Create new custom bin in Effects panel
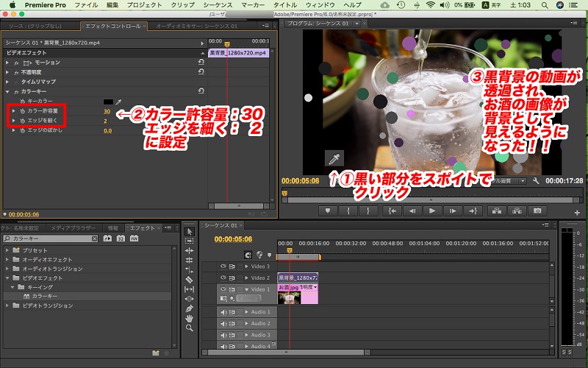Image resolution: width=588 pixels, height=368 pixels. point(156,353)
